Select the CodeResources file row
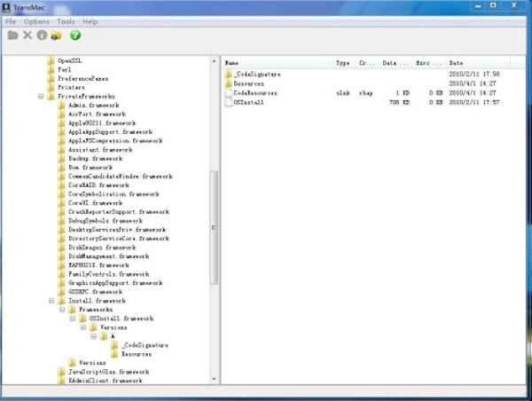This screenshot has height=401, width=532. coord(363,93)
